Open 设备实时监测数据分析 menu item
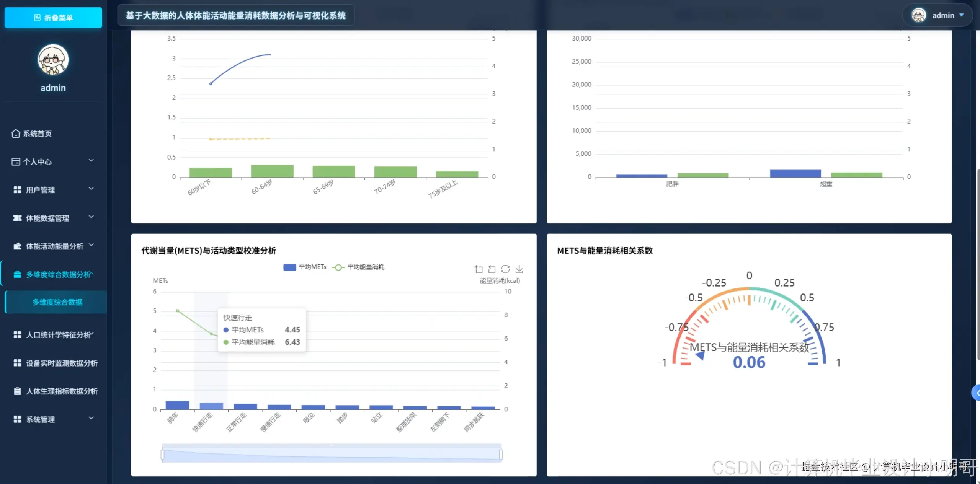The height and width of the screenshot is (484, 980). pyautogui.click(x=61, y=363)
